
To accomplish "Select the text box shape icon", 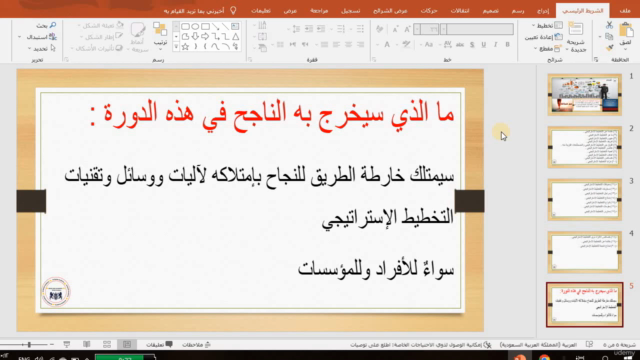I will (235, 27).
